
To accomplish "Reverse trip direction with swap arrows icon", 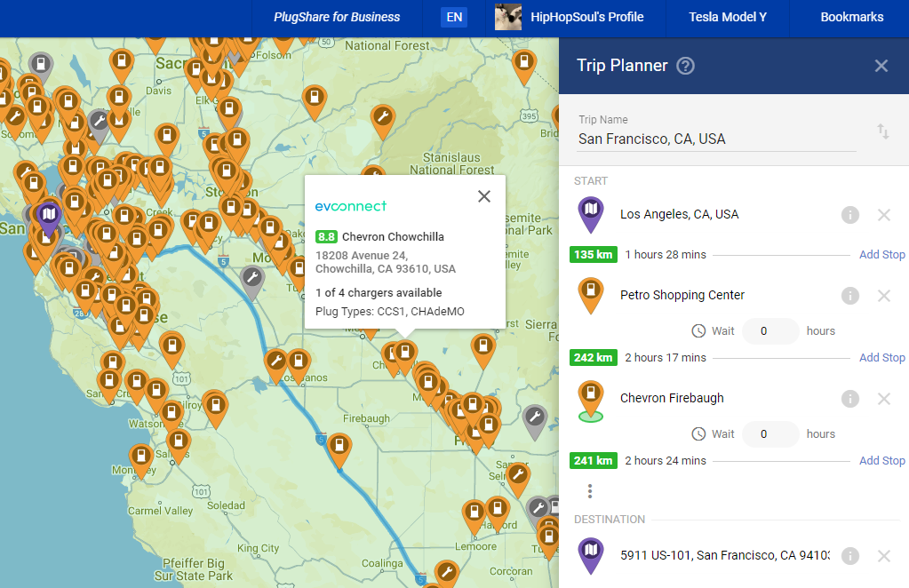I will pos(882,131).
